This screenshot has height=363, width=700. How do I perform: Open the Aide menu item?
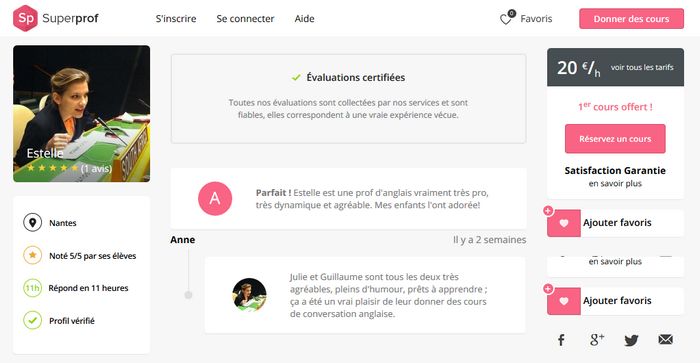[304, 19]
